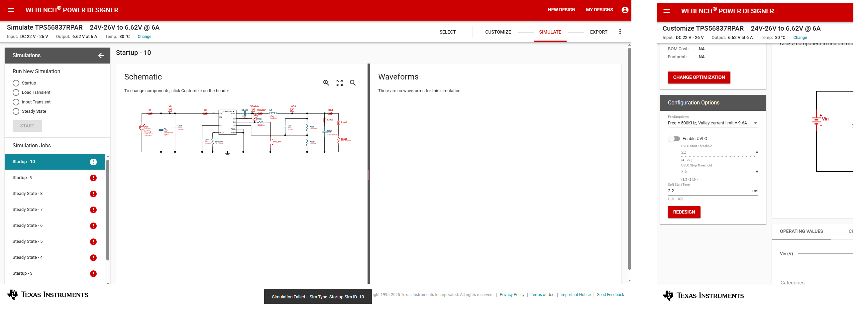
Task: Select the Steady State - 8 job
Action: click(x=55, y=194)
